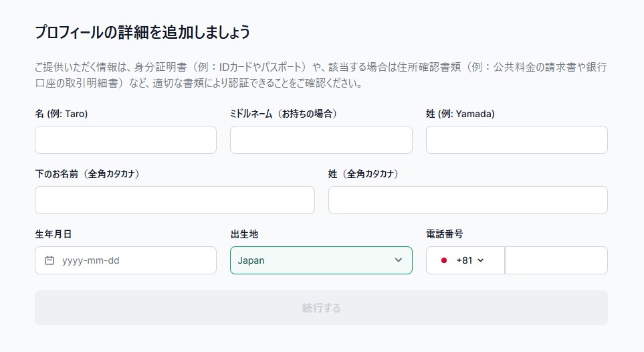The height and width of the screenshot is (352, 644).
Task: Click the Japan flag icon by +81
Action: 444,260
